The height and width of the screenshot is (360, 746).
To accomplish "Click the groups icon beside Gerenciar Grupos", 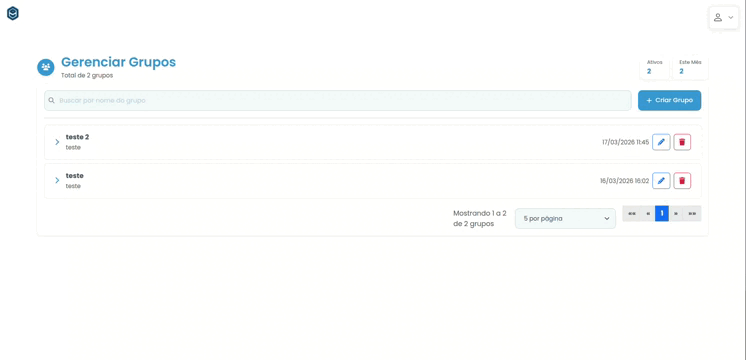I will 46,67.
